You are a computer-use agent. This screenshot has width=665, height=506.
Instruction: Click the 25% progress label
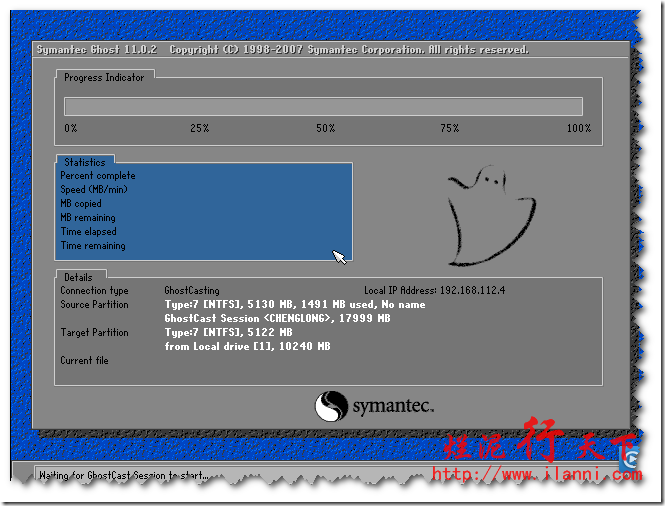200,128
